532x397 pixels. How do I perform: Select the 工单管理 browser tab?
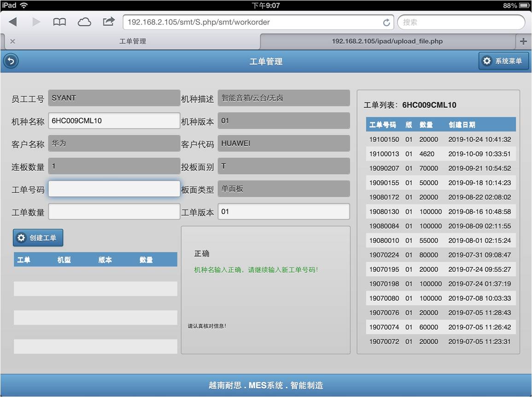pos(133,41)
